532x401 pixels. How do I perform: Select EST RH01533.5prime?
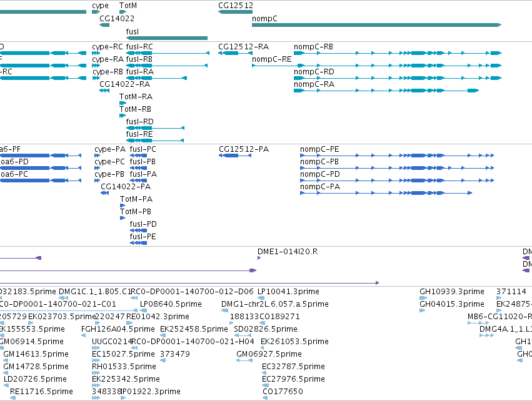pyautogui.click(x=96, y=373)
